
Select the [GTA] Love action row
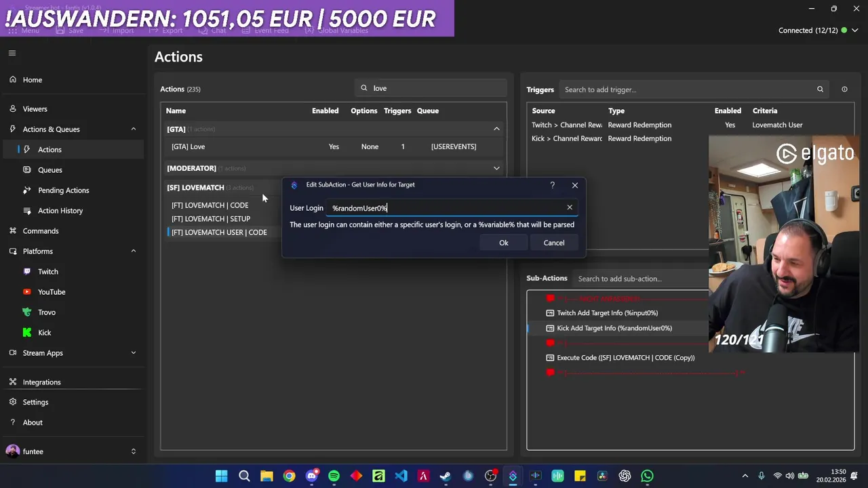coord(334,146)
